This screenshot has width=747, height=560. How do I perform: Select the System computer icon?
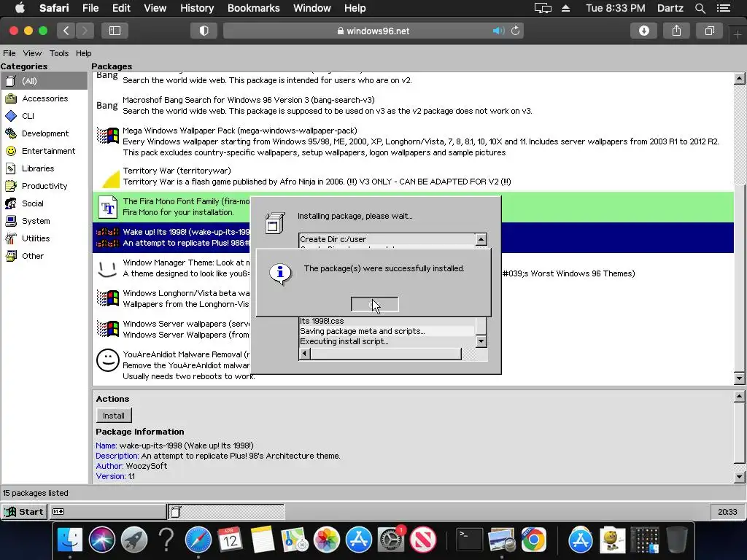coord(11,221)
